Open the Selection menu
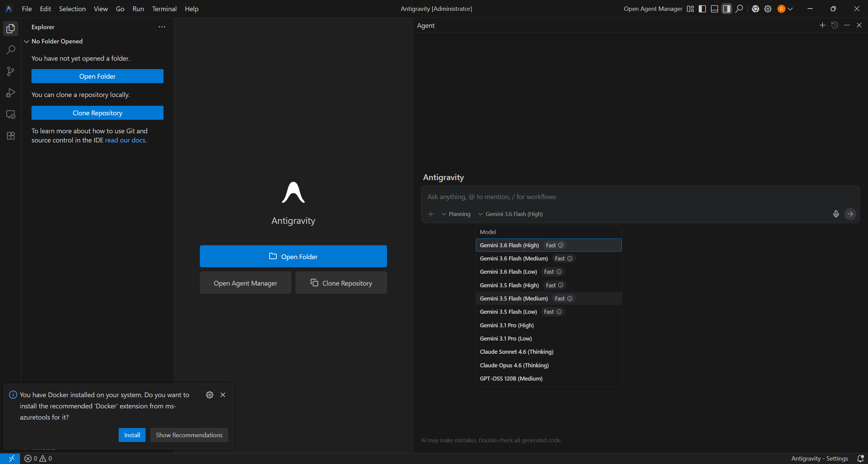The width and height of the screenshot is (868, 464). (72, 9)
